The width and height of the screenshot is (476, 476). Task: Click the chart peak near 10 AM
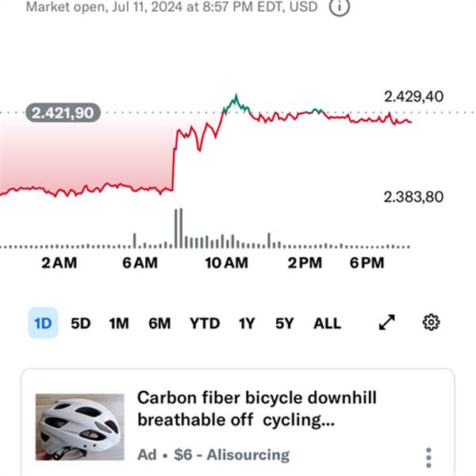tap(236, 97)
